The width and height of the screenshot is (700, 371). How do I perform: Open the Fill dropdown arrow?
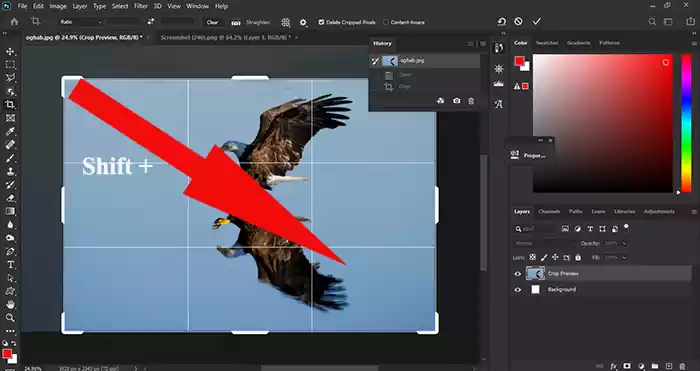click(x=624, y=258)
